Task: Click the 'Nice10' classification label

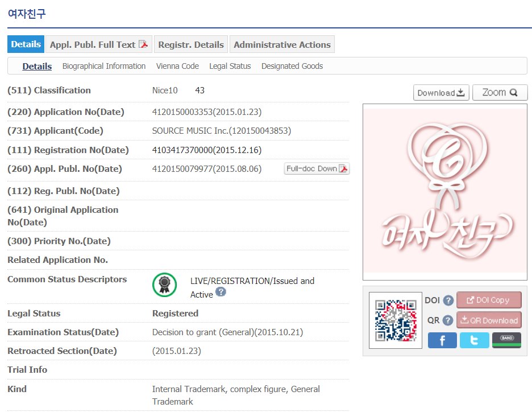Action: click(x=165, y=90)
